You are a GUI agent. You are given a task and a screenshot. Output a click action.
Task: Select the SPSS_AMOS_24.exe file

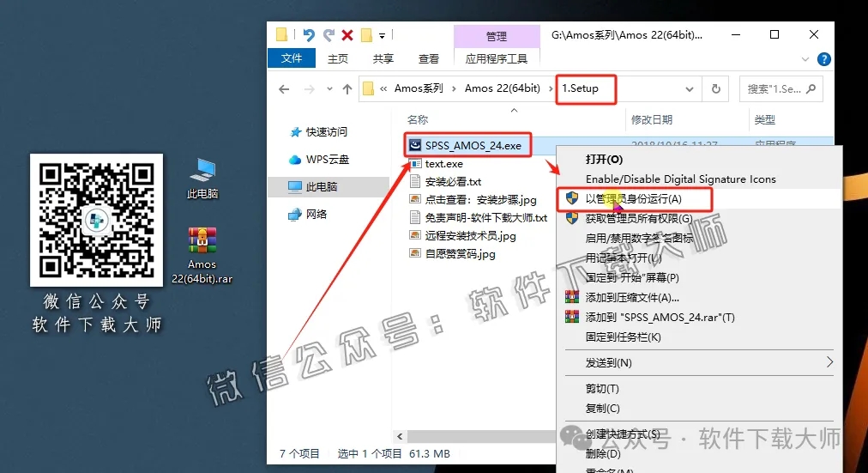click(473, 146)
